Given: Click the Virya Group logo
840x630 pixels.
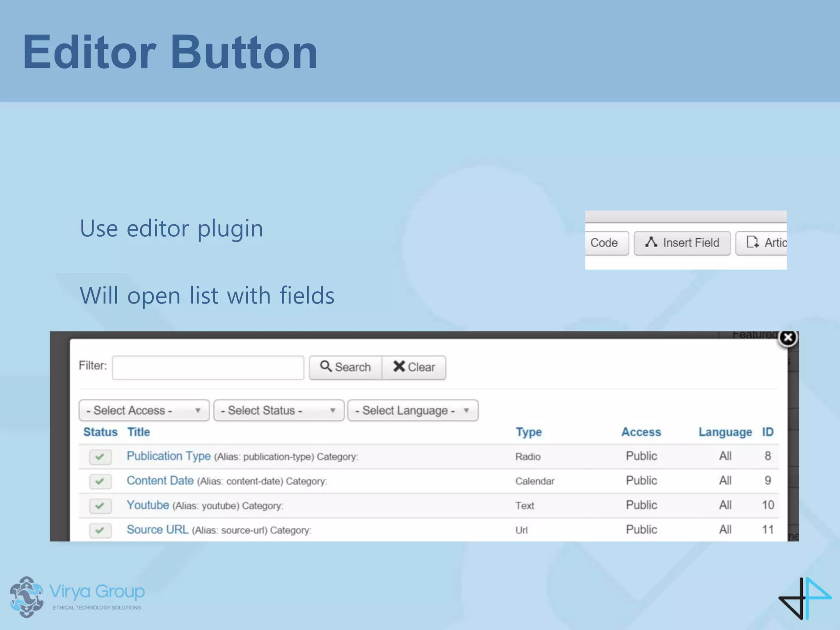Looking at the screenshot, I should [x=77, y=597].
